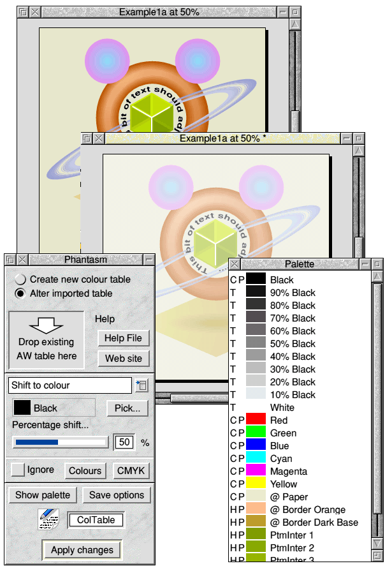Select the 80% Black palette swatch
The height and width of the screenshot is (566, 392).
pyautogui.click(x=256, y=304)
